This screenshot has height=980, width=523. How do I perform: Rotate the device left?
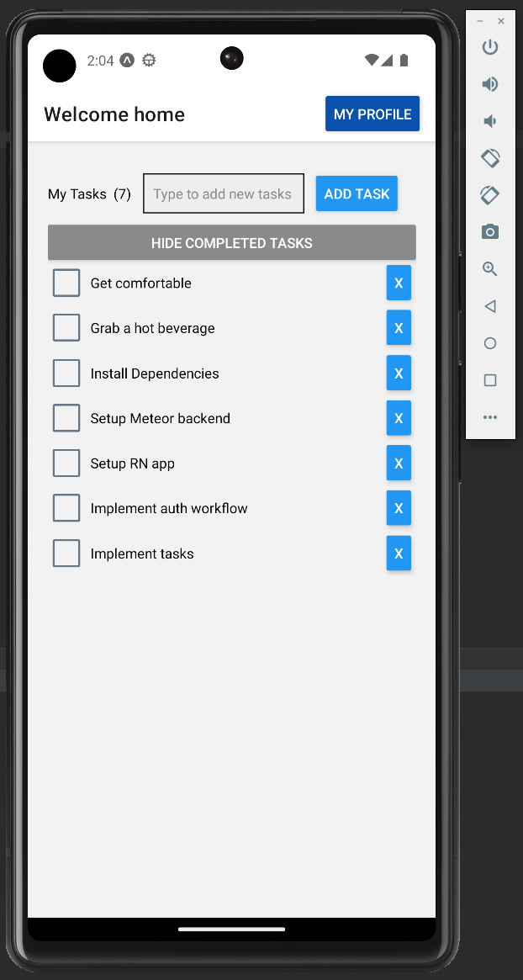coord(490,158)
